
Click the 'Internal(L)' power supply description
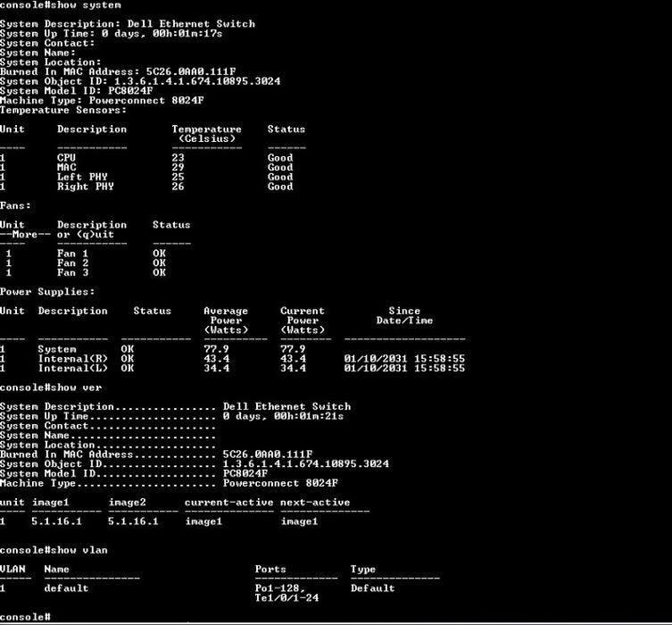pyautogui.click(x=73, y=368)
